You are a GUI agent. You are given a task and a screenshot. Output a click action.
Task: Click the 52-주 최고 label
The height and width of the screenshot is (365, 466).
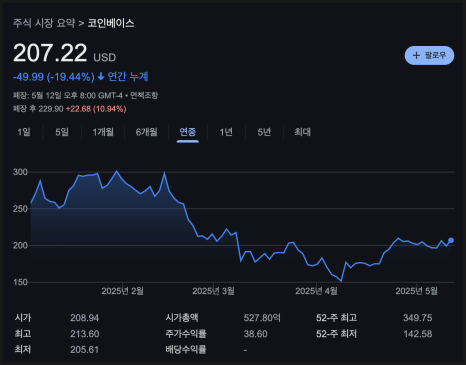tap(337, 318)
